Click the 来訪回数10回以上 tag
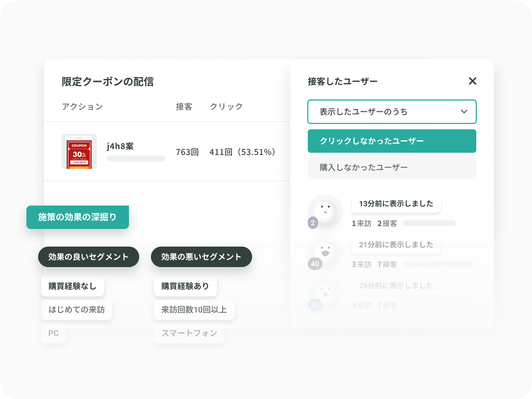532x399 pixels. (194, 310)
